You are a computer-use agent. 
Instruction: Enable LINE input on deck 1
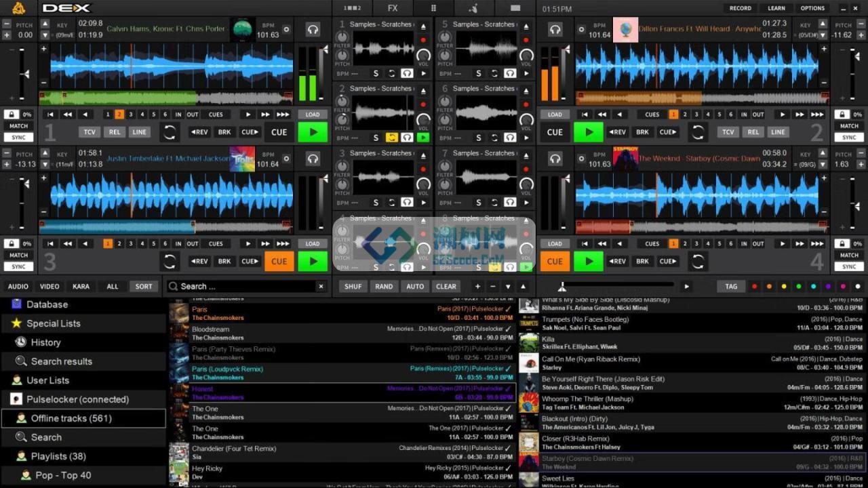[x=139, y=132]
